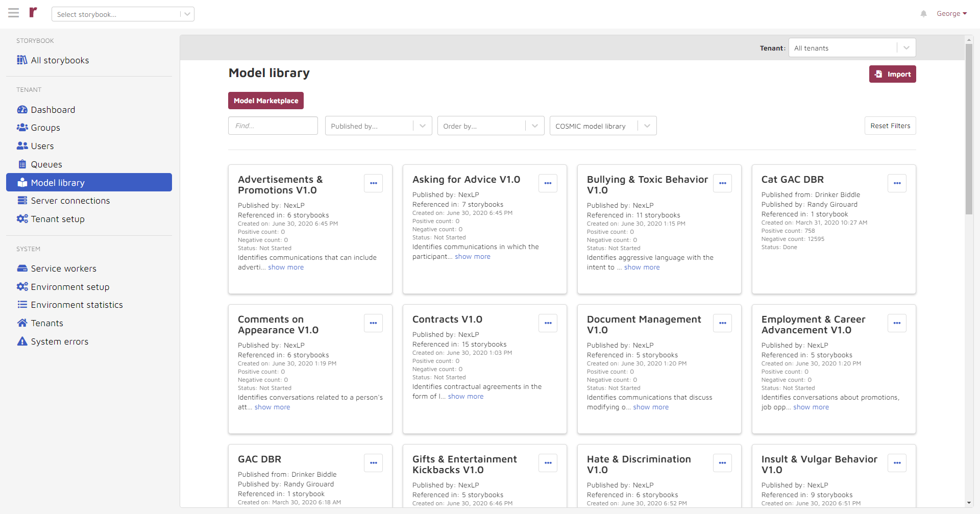Open the COSMIC model library dropdown
The width and height of the screenshot is (980, 514).
603,126
